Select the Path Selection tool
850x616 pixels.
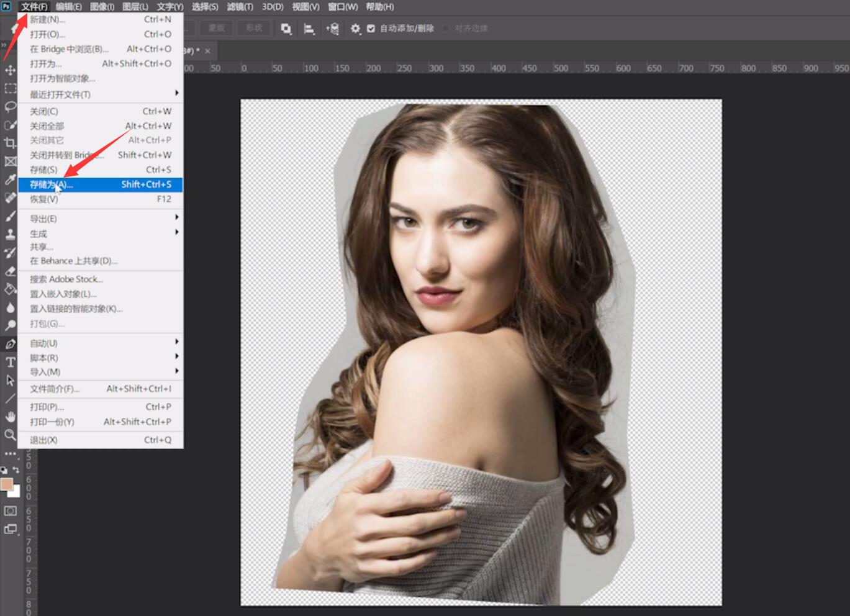[x=10, y=380]
